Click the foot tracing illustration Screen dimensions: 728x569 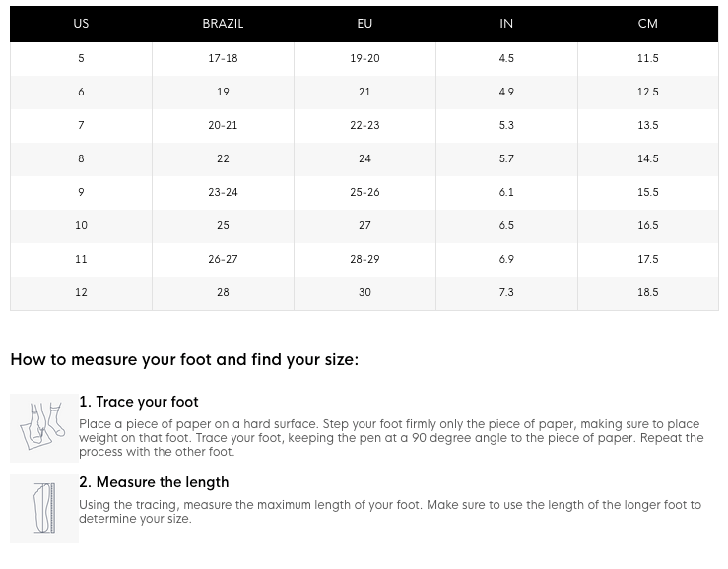tap(44, 428)
